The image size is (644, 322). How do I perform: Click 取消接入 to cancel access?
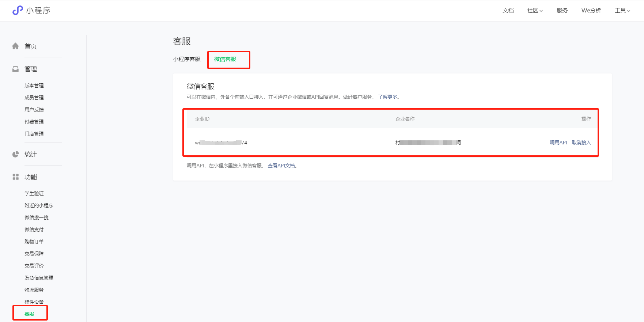coord(581,143)
